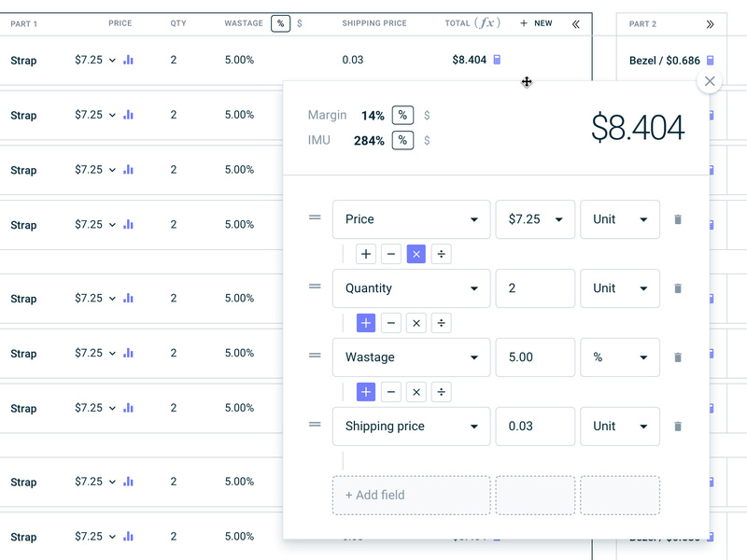The image size is (747, 560).
Task: Open calculator icon next to $8.404 total
Action: [x=497, y=60]
